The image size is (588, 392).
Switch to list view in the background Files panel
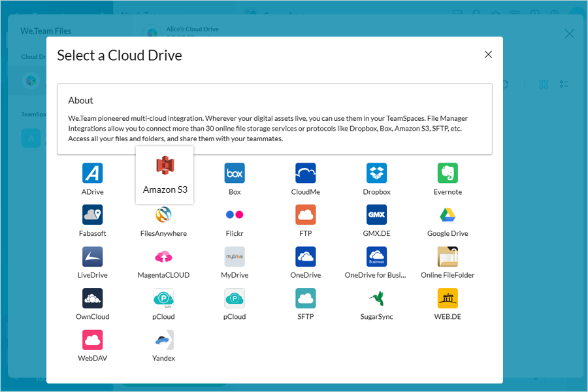[x=564, y=84]
